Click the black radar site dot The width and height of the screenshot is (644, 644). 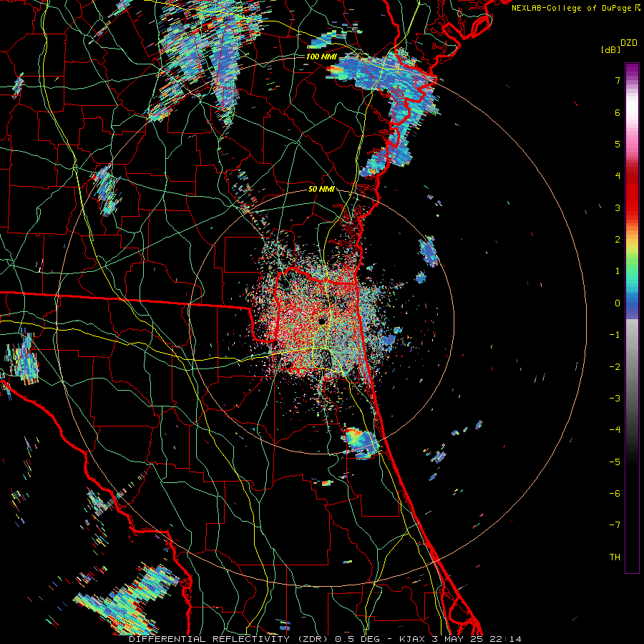click(323, 321)
